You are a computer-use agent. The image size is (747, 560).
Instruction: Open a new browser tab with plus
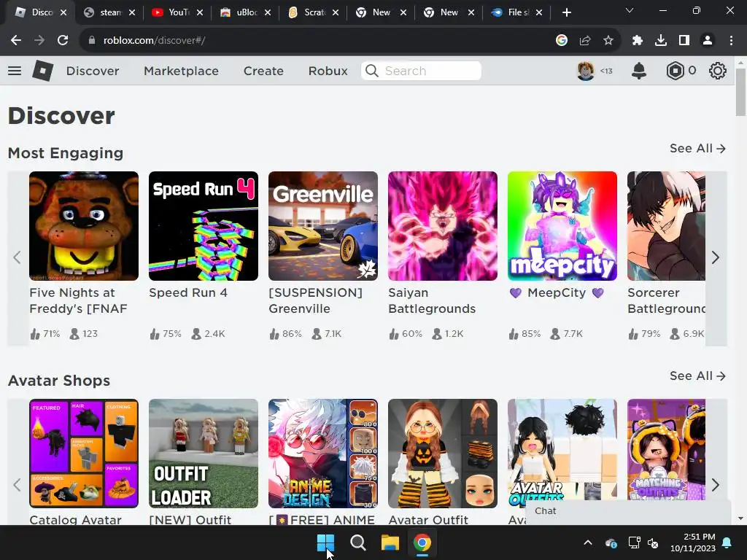[x=566, y=12]
